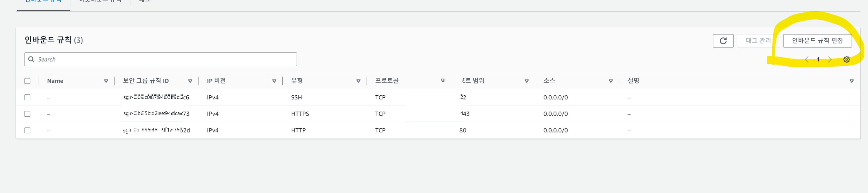Click the refresh icon button
Viewport: 868px width, 193px height.
723,41
